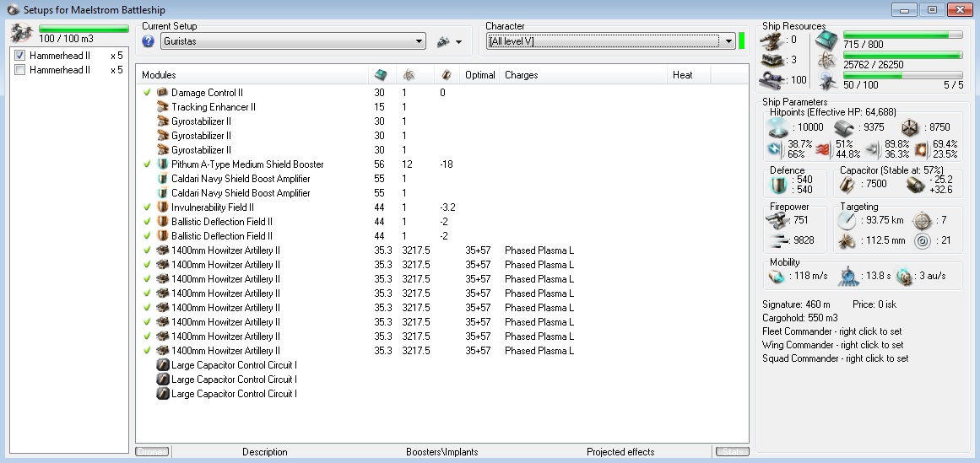Toggle Pithum A-Type Medium Shield Booster checkmark
The image size is (980, 463).
click(148, 164)
